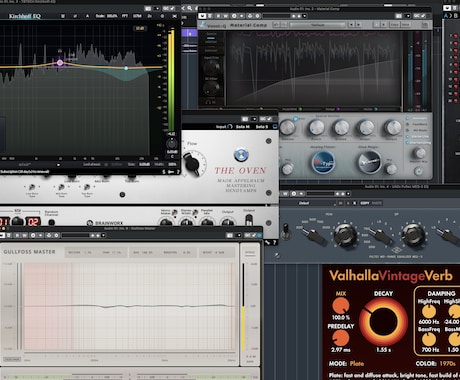460x380 pixels.
Task: Click the snapshot icon in Kirchhoff EQ window header
Action: [x=148, y=8]
